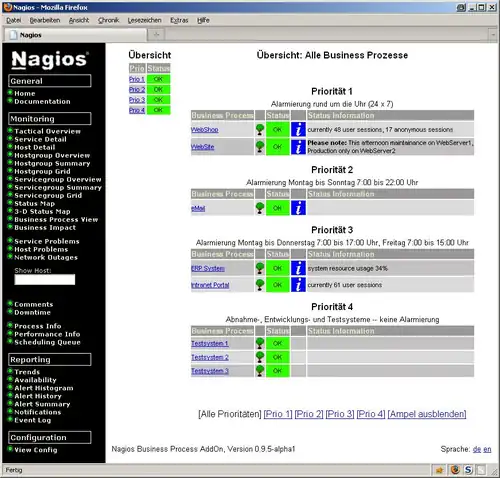Click the tree icon in the WebSite row

(x=260, y=147)
